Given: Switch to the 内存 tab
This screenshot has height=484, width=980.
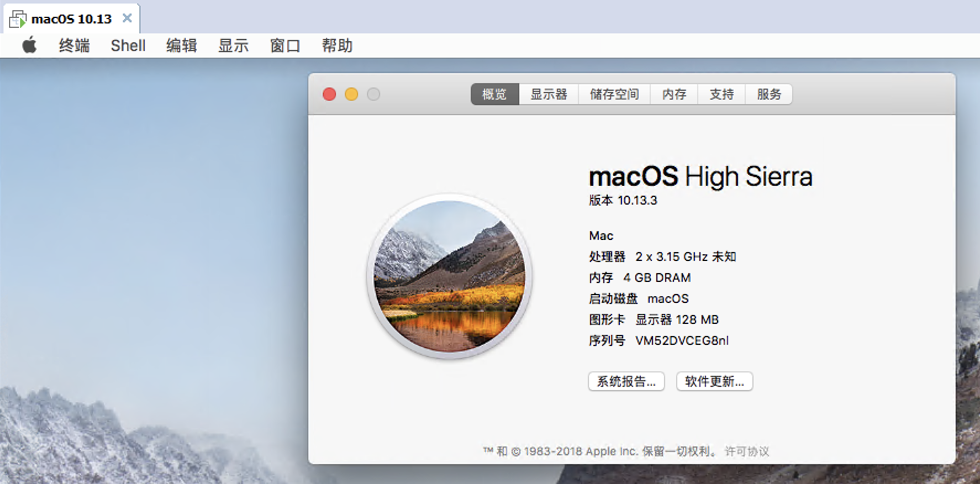Looking at the screenshot, I should (675, 94).
